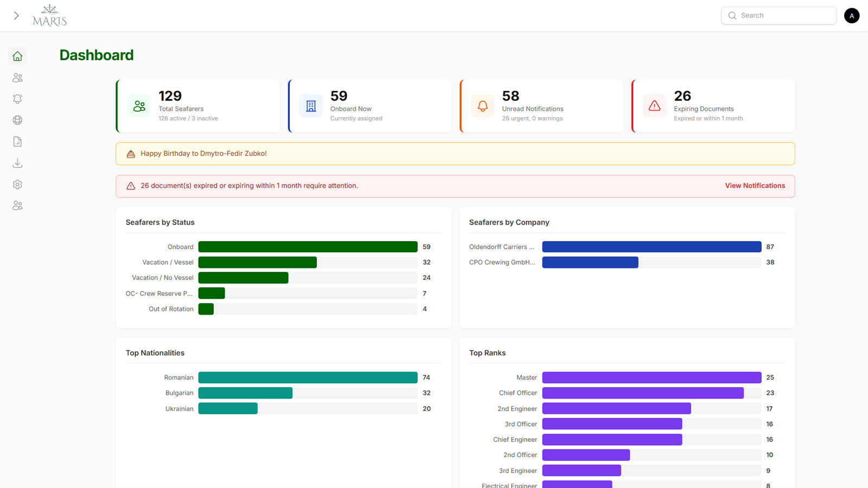Click the 'OC- Crew Reserve P...' label
This screenshot has width=868, height=488.
coord(159,293)
